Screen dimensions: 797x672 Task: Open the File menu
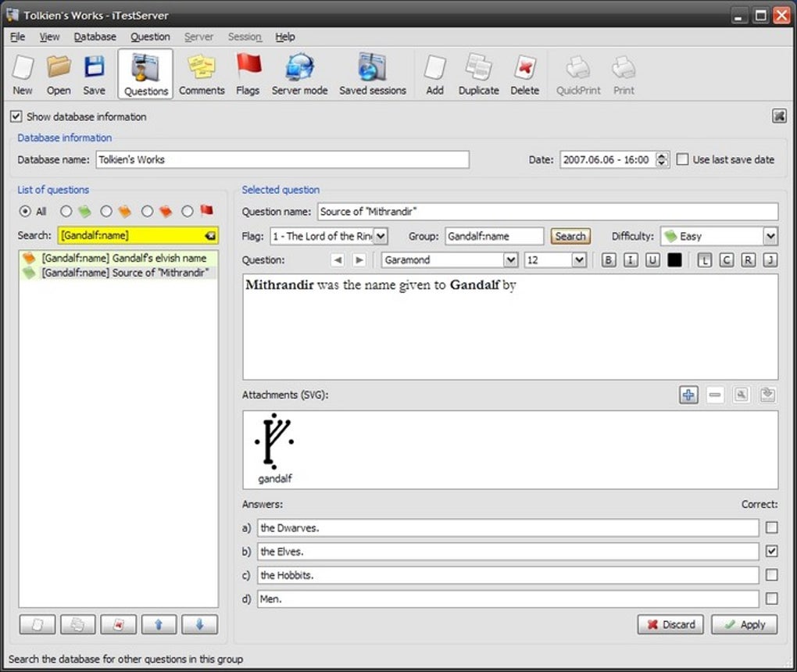18,37
